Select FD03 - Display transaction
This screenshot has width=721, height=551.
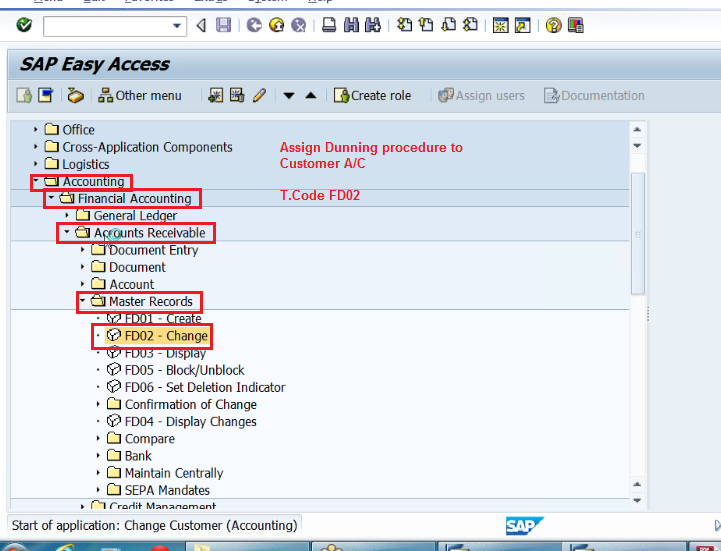pyautogui.click(x=165, y=353)
